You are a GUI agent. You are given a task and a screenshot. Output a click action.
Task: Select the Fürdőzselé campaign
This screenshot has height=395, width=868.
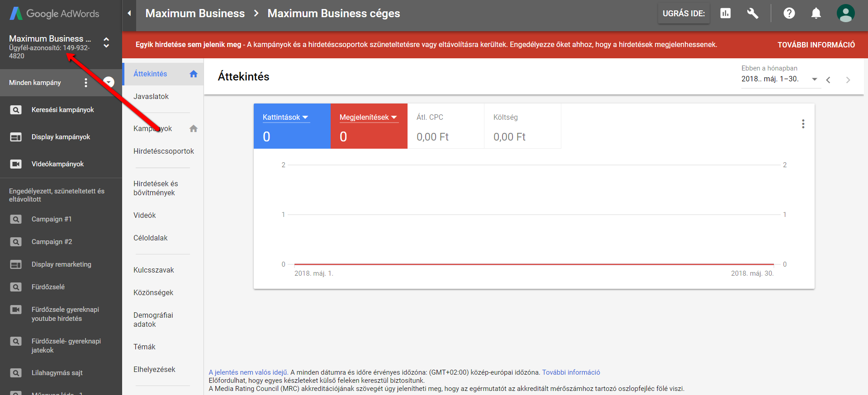(x=48, y=287)
